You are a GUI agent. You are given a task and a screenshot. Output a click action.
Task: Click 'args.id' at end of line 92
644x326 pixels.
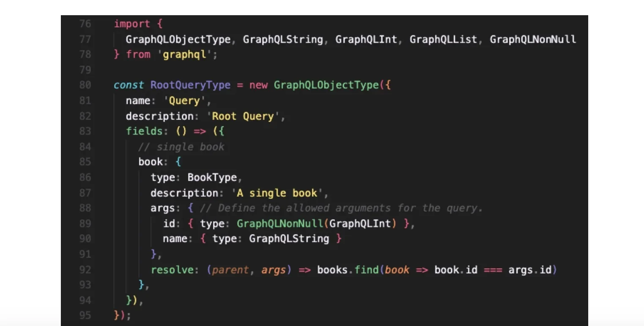click(530, 269)
